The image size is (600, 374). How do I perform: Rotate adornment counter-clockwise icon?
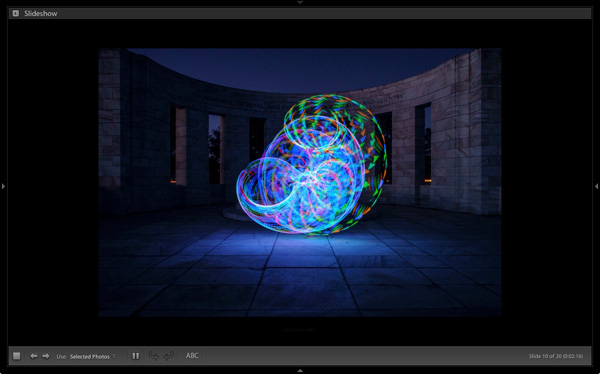(154, 356)
